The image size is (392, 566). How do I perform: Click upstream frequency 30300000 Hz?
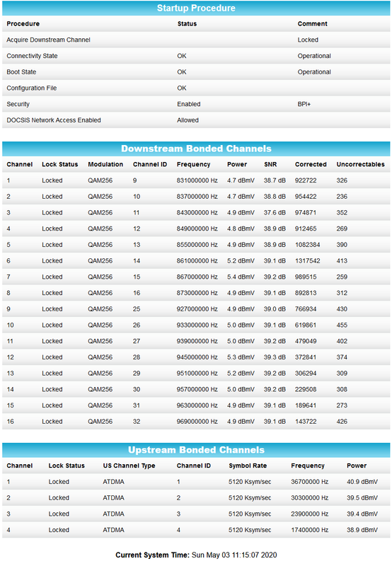coord(310,498)
